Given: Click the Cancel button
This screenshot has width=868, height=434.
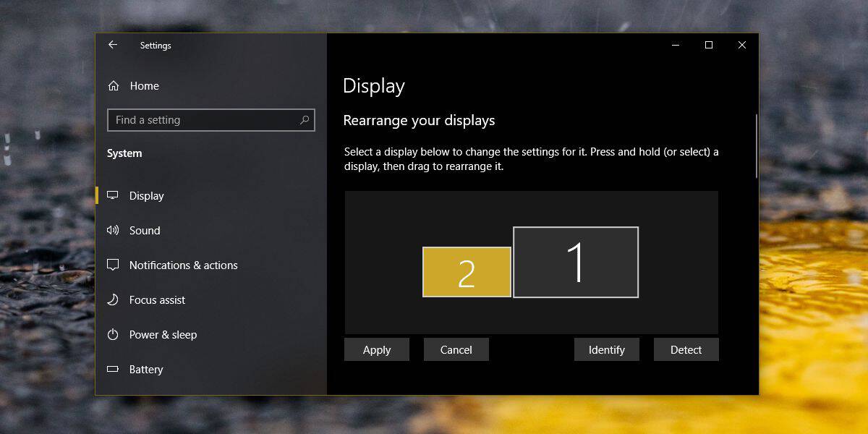Looking at the screenshot, I should 456,349.
